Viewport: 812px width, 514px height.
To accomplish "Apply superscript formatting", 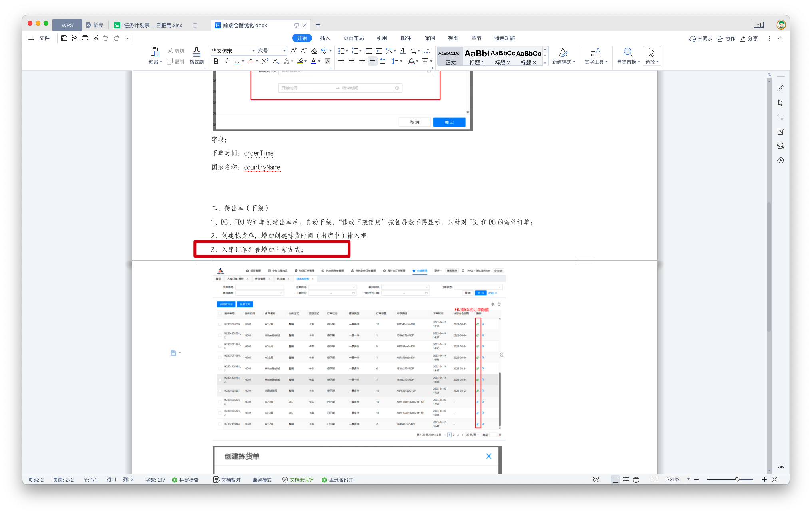I will pos(265,61).
